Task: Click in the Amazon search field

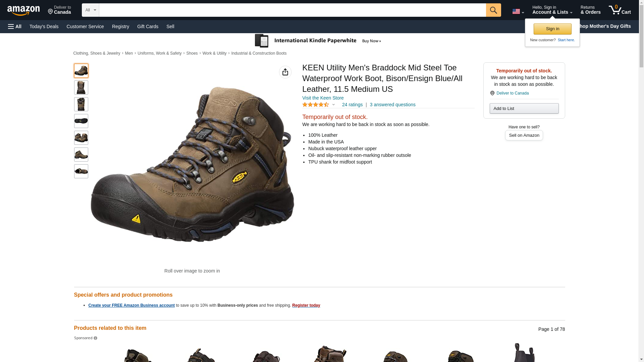Action: pyautogui.click(x=292, y=10)
